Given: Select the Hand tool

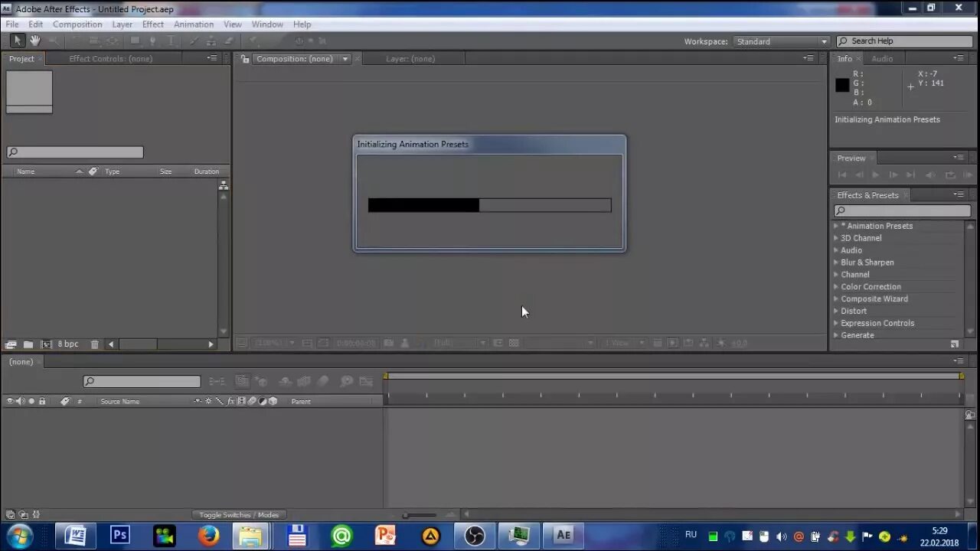Looking at the screenshot, I should 35,41.
